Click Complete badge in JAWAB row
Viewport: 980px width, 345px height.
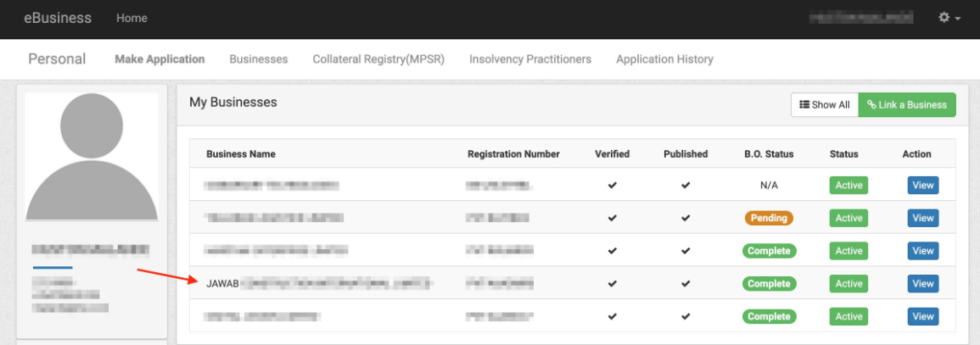(769, 284)
